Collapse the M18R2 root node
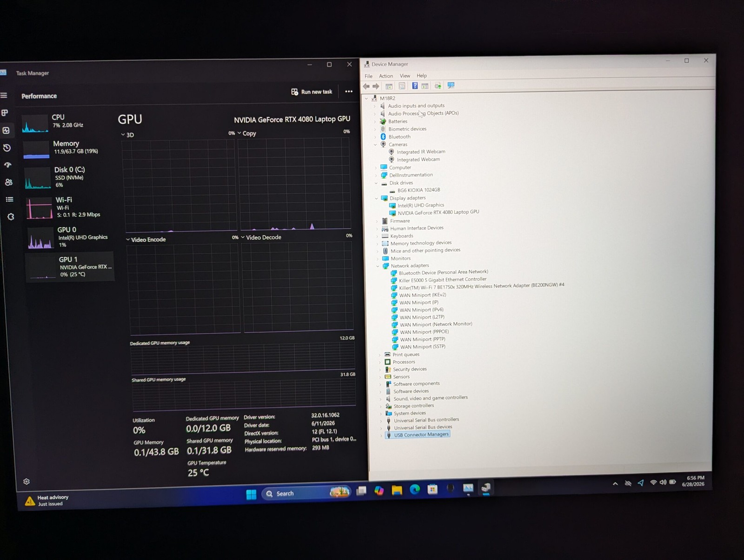Image resolution: width=744 pixels, height=560 pixels. [366, 99]
